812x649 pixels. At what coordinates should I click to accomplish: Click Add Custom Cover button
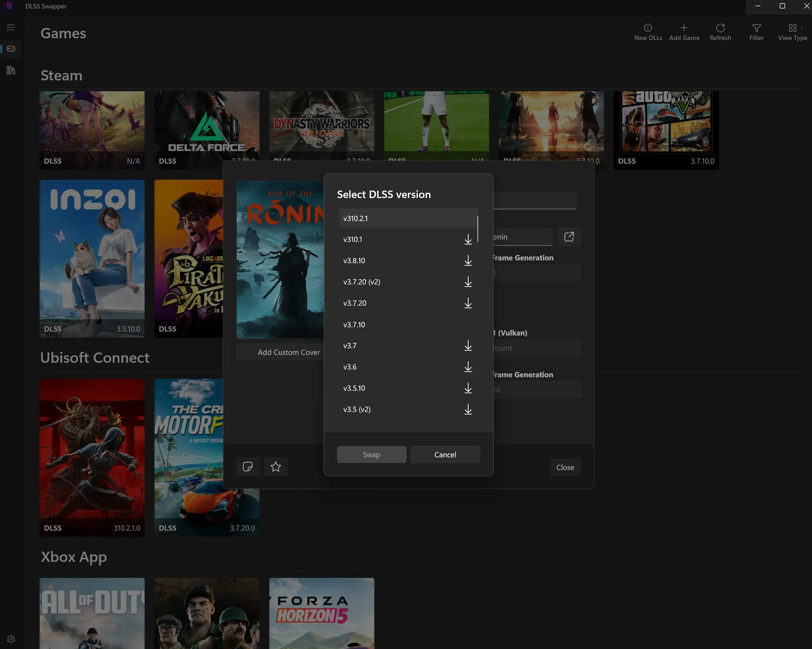click(x=280, y=352)
